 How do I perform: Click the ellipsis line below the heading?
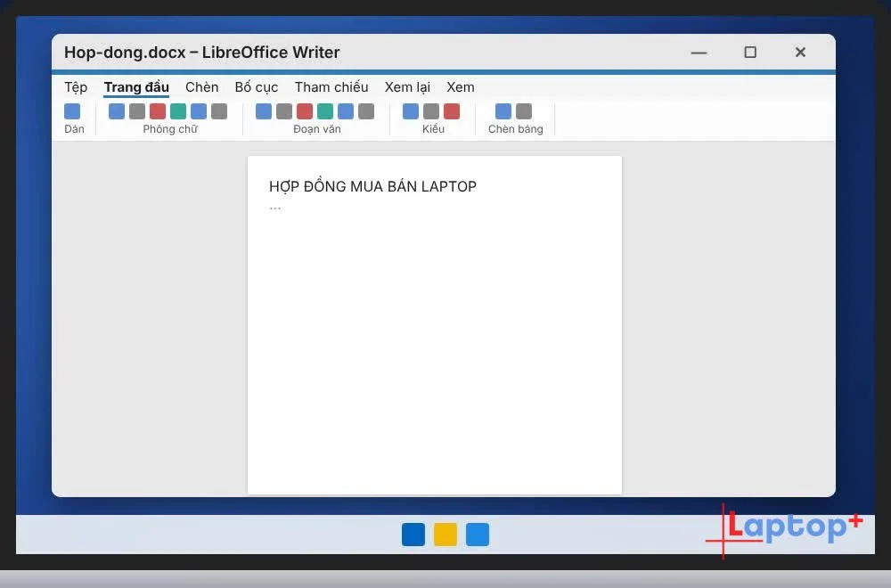275,208
